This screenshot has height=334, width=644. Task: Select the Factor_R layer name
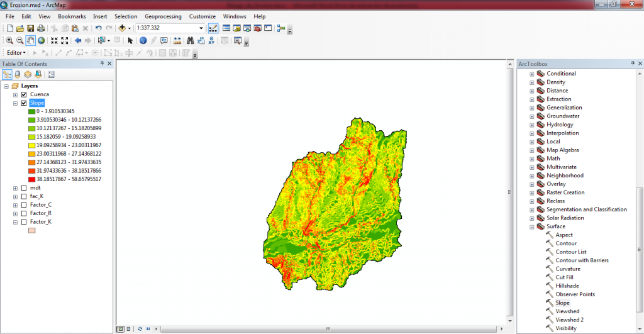point(40,213)
